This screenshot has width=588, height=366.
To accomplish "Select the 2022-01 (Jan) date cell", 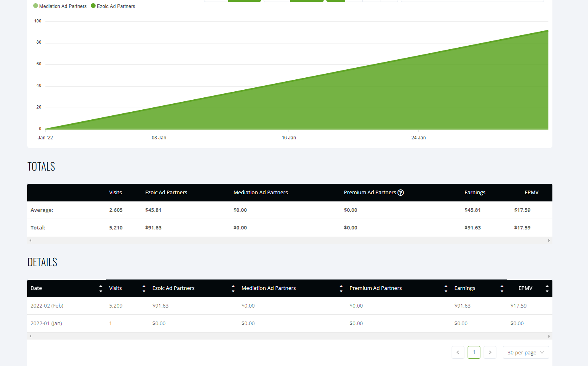I will (46, 324).
